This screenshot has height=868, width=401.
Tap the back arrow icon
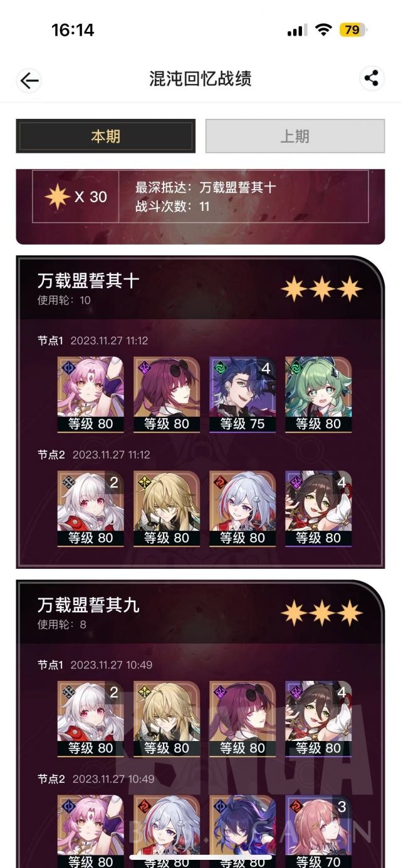(29, 79)
